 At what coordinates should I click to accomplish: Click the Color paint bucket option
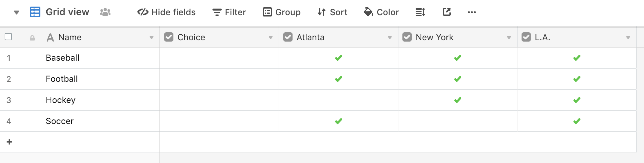click(x=381, y=12)
